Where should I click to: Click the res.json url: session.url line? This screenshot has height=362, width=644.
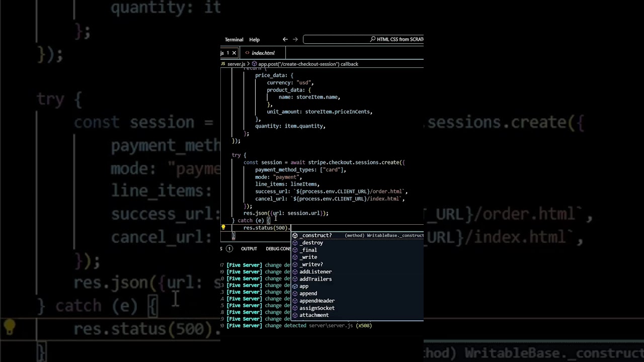point(286,213)
